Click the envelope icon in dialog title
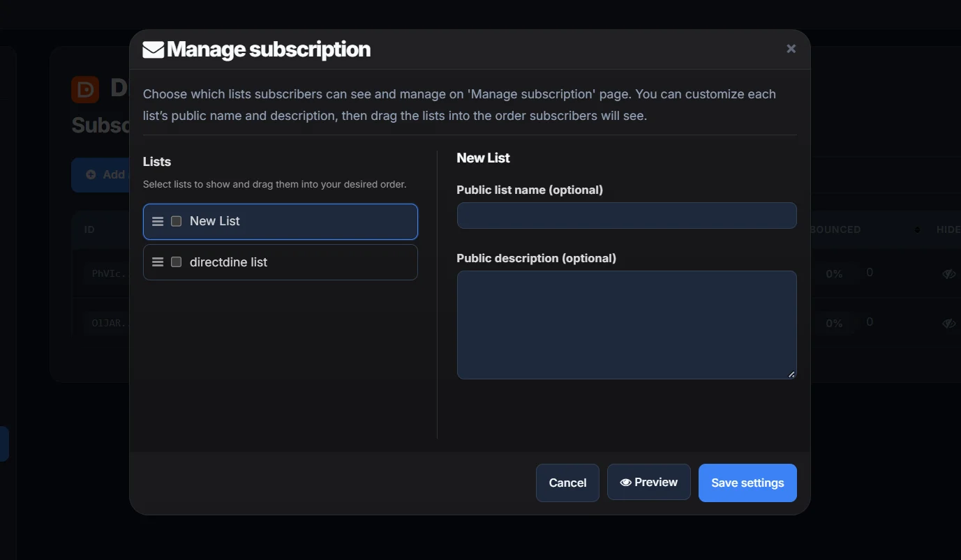 [x=154, y=50]
